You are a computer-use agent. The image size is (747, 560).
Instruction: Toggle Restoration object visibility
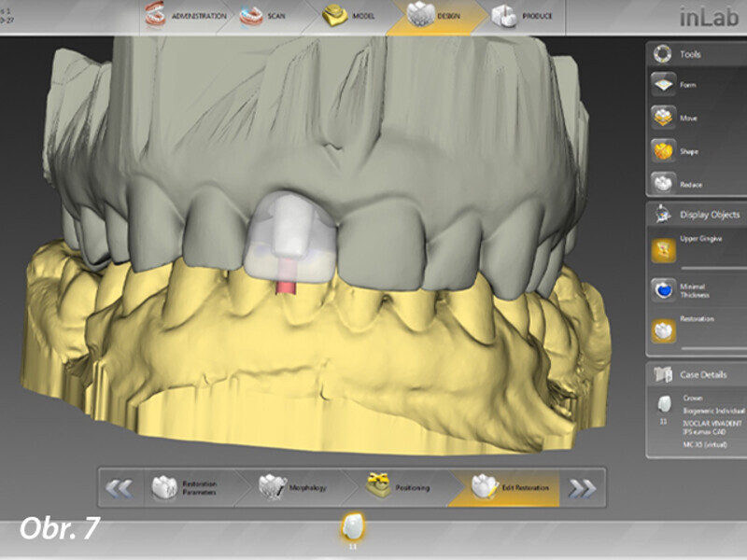click(x=662, y=330)
